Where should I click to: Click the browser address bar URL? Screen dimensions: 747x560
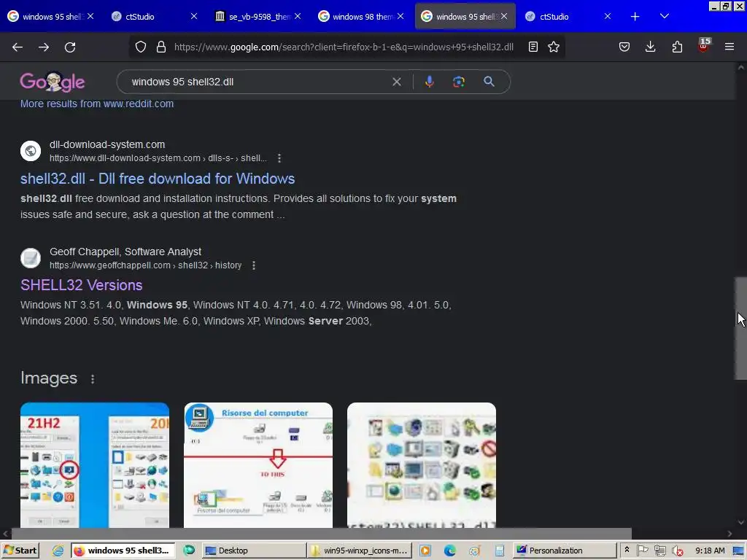click(x=344, y=47)
